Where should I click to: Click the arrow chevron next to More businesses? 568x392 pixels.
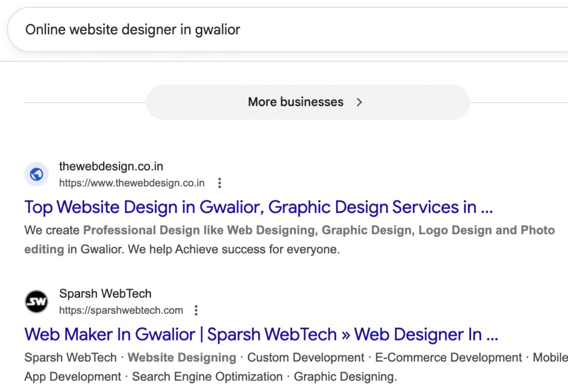359,102
